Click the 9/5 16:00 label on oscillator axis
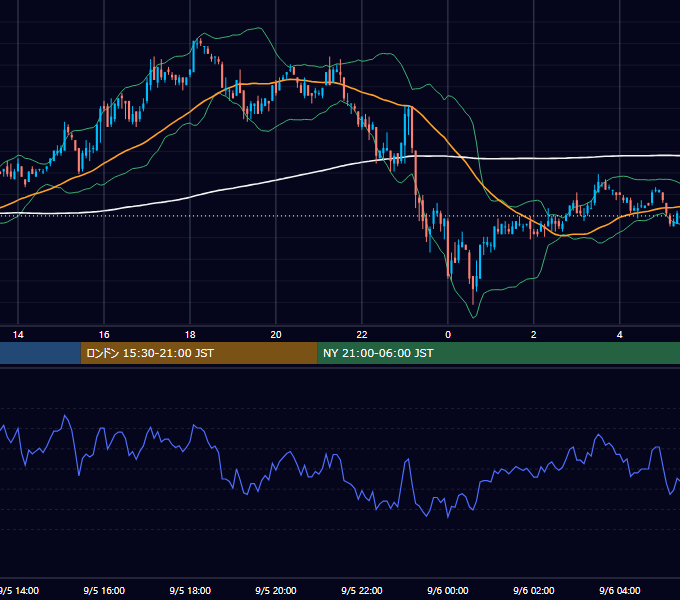The width and height of the screenshot is (680, 600). 104,590
